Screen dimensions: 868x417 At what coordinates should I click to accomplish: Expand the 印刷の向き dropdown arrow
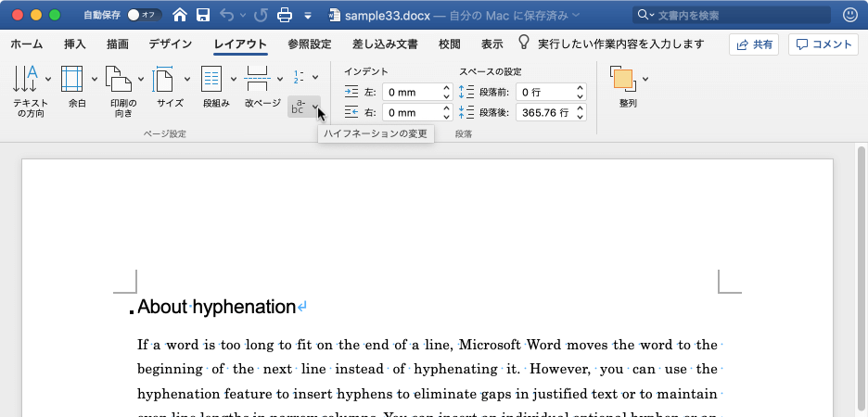[141, 79]
